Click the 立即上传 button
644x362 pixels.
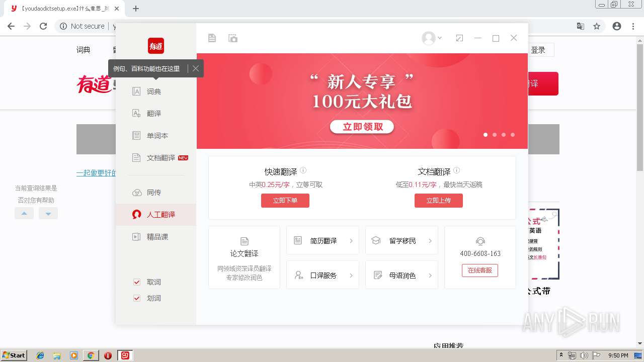pos(439,201)
